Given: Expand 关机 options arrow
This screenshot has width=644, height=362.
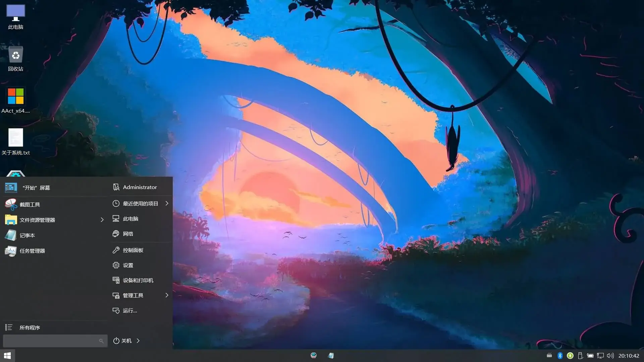Looking at the screenshot, I should point(138,341).
